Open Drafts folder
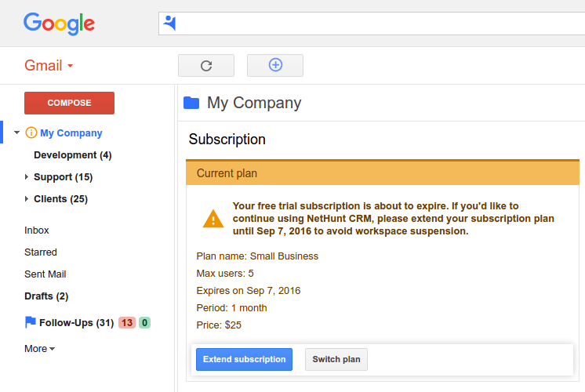This screenshot has width=585, height=392. coord(46,296)
